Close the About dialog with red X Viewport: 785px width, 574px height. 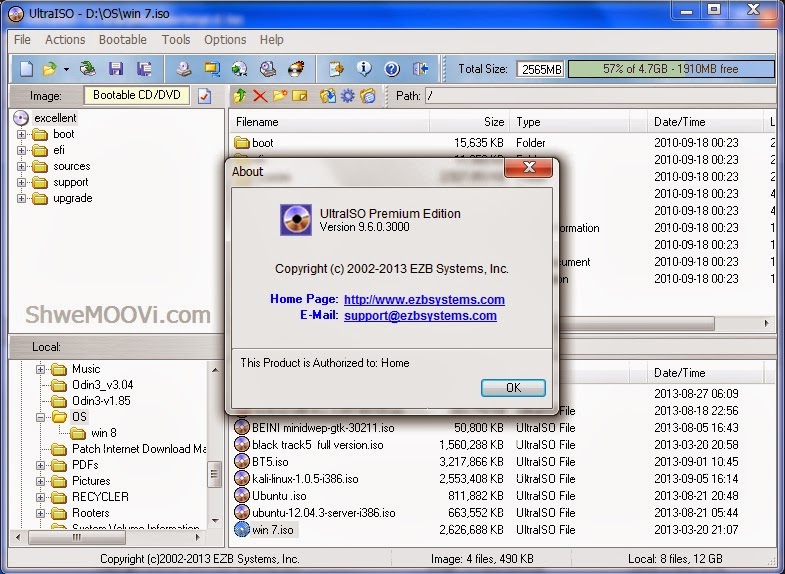[x=529, y=168]
